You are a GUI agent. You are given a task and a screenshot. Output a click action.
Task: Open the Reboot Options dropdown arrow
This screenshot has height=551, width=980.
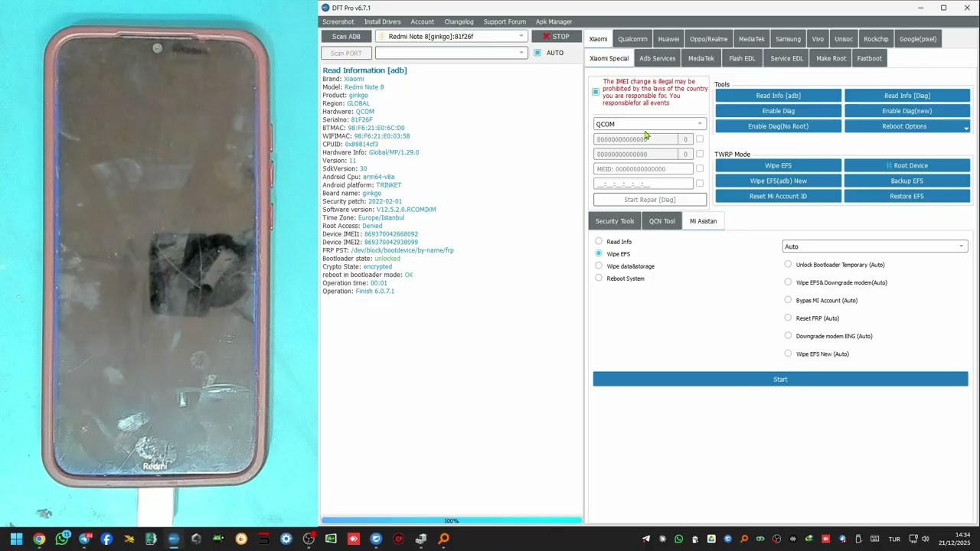click(966, 128)
